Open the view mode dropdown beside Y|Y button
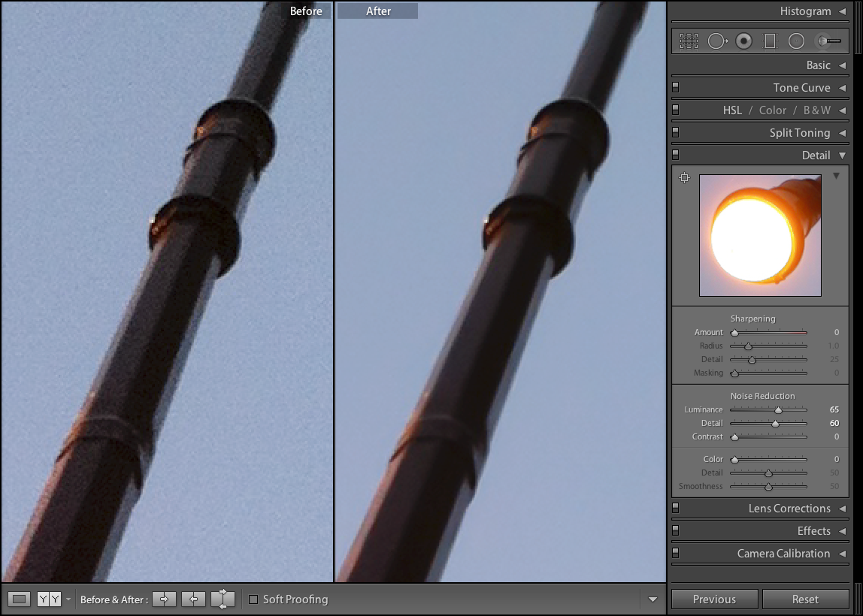The image size is (863, 616). pos(68,599)
